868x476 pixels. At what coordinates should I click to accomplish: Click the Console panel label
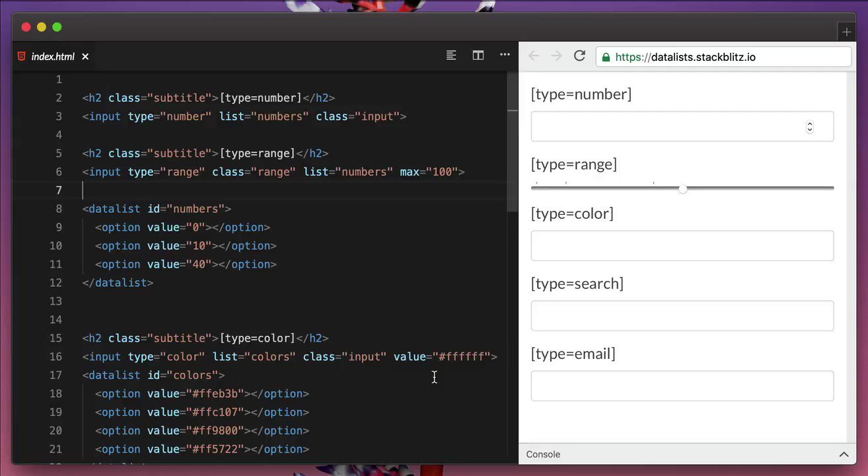(543, 454)
